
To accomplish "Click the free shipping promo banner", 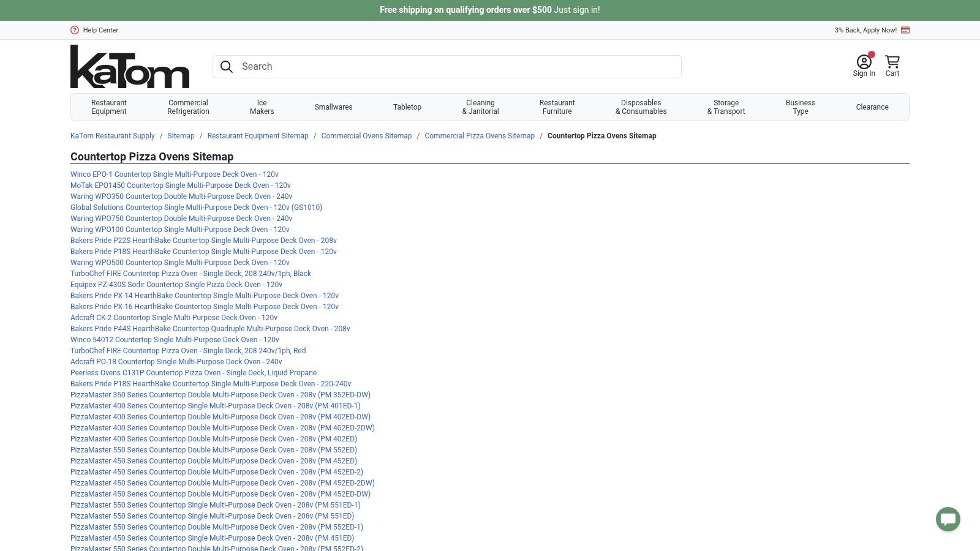I will 490,10.
